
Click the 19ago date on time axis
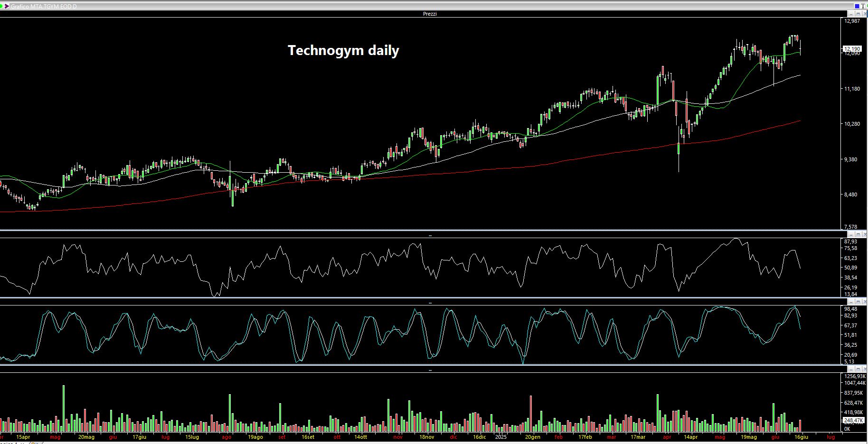[255, 437]
